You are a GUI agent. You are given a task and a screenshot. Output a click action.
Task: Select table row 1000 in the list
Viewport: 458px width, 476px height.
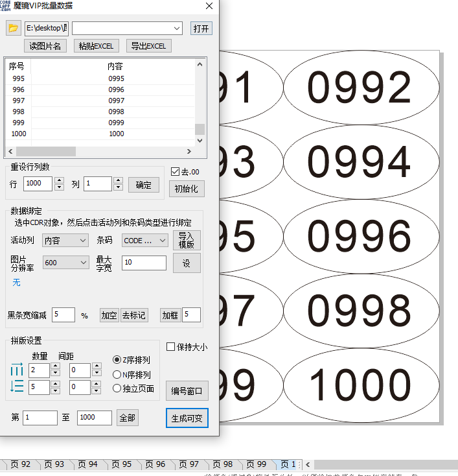[100, 134]
